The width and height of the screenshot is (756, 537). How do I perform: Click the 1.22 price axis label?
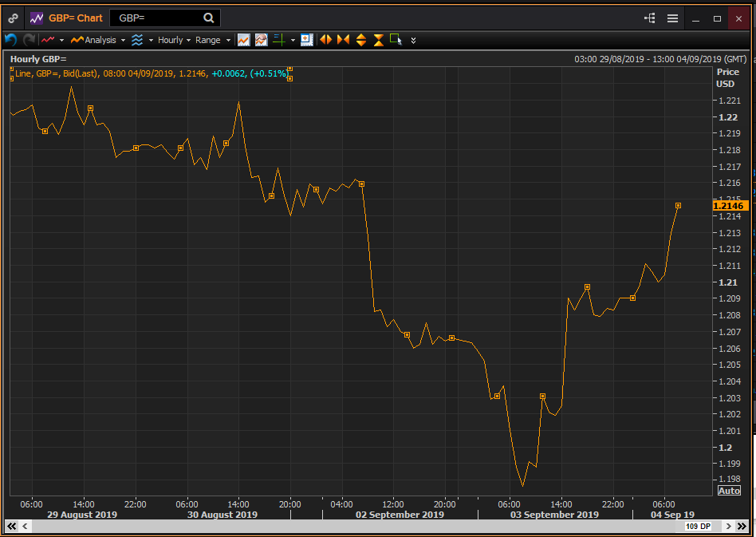coord(728,117)
